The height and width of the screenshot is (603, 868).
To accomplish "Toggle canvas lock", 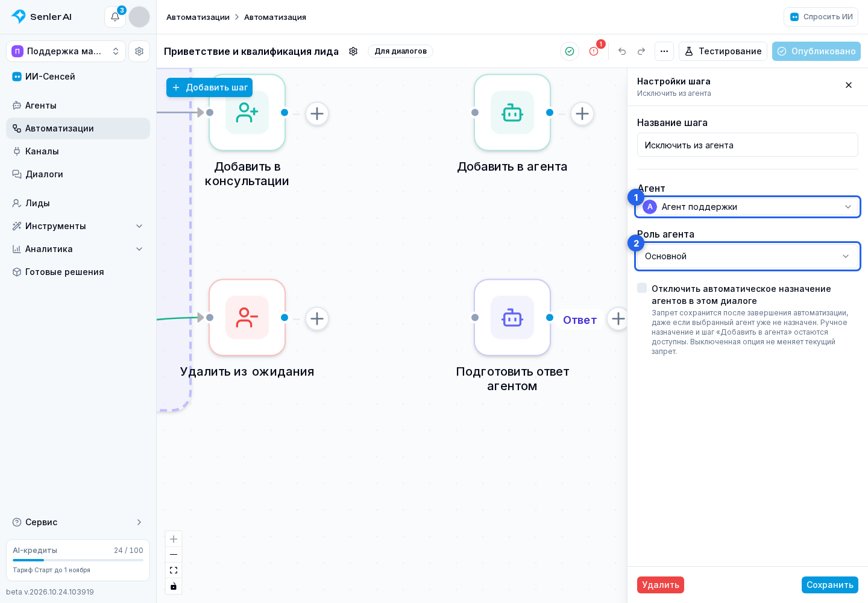I will point(174,586).
